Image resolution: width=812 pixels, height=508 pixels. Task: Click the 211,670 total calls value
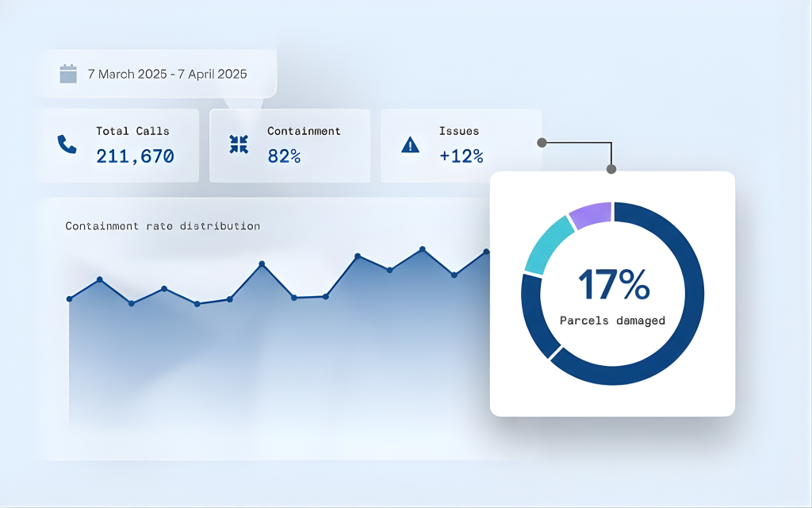click(x=135, y=156)
